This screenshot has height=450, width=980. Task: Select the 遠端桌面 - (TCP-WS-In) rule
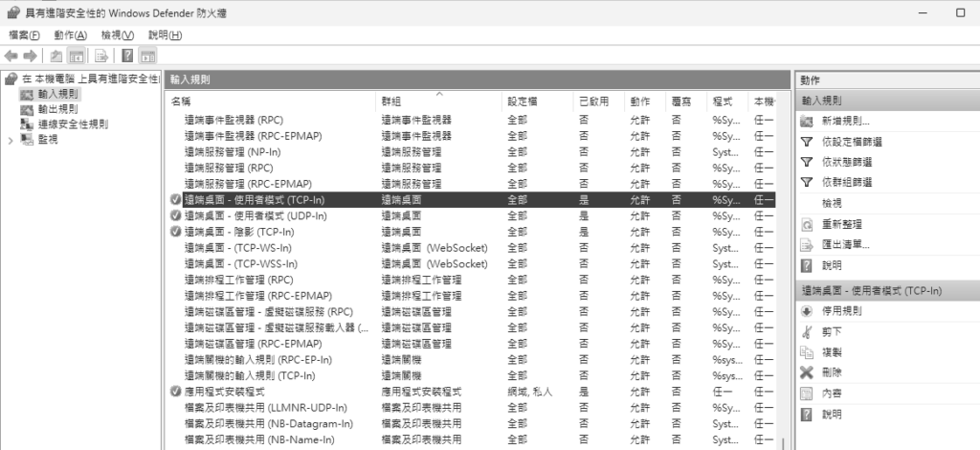472,248
